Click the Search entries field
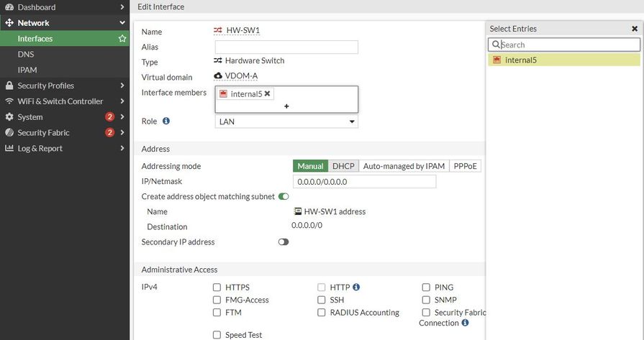Viewport: 644px width, 340px height. pyautogui.click(x=568, y=45)
